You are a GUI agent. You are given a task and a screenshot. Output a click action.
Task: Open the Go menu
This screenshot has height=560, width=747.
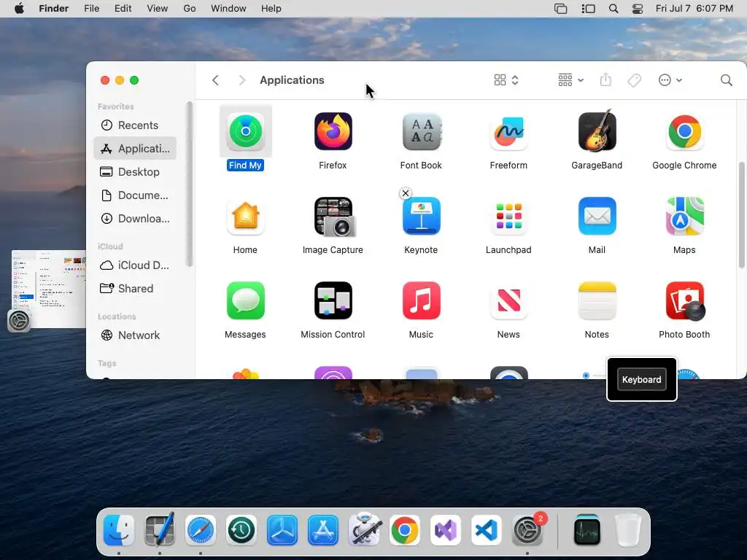click(x=190, y=9)
